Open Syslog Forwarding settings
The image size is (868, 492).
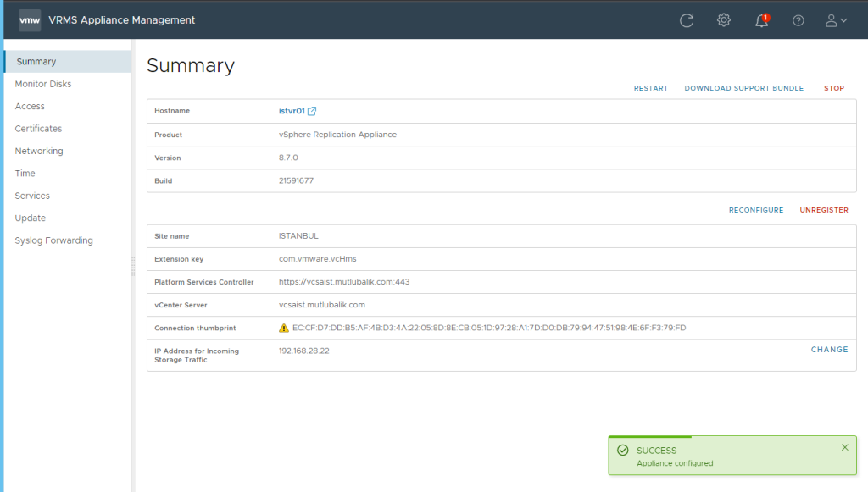[x=53, y=240]
